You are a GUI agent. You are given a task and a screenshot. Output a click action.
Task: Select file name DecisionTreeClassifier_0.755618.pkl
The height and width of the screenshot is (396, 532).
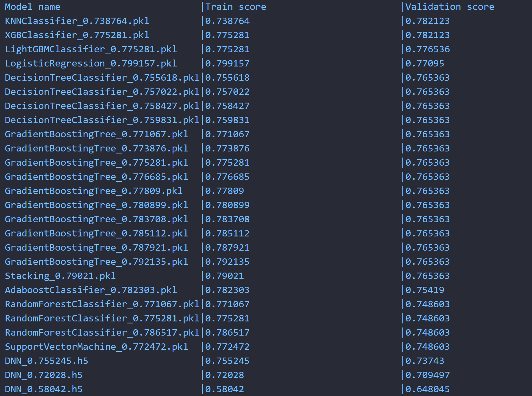coord(102,78)
